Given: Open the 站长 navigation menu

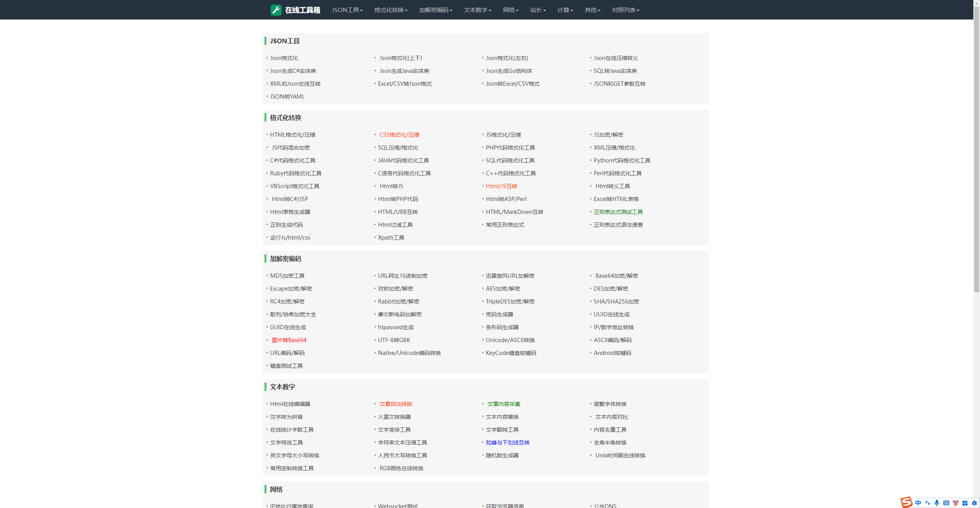Looking at the screenshot, I should coord(538,10).
